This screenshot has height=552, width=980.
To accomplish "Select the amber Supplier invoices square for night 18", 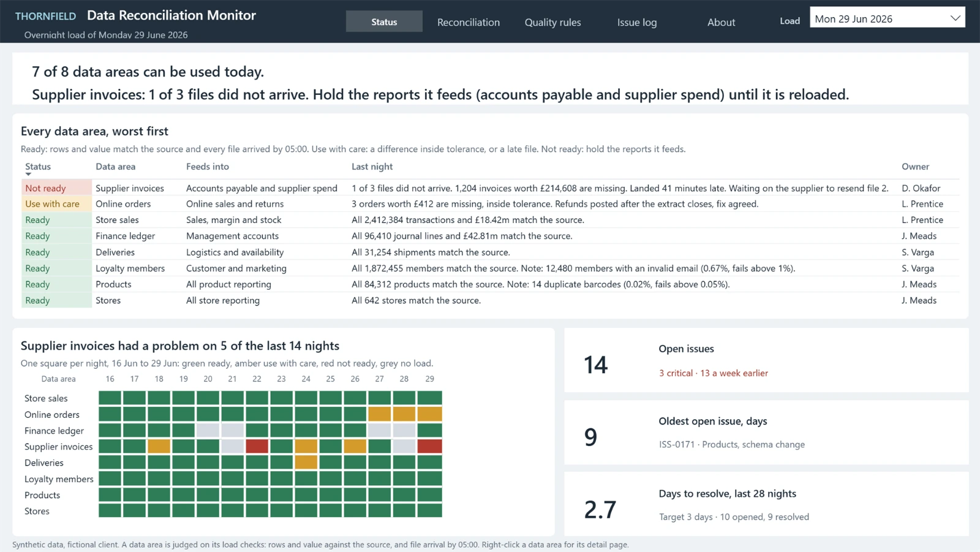I will click(x=159, y=447).
